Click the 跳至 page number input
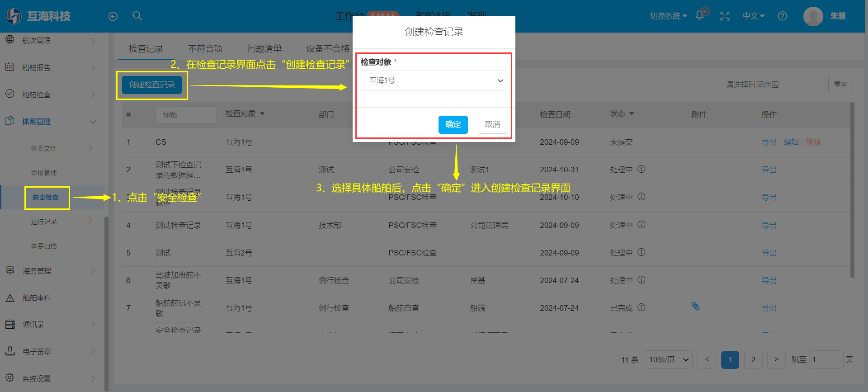This screenshot has width=868, height=392. [x=826, y=359]
